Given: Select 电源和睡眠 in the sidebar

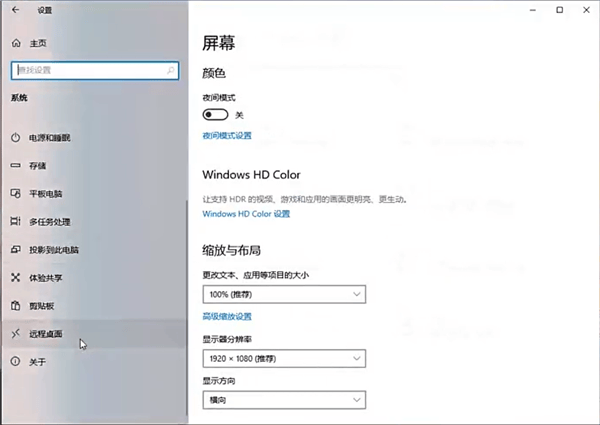Looking at the screenshot, I should (94, 137).
